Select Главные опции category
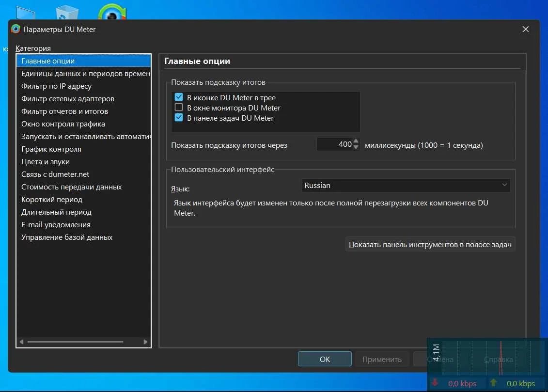 (x=83, y=61)
